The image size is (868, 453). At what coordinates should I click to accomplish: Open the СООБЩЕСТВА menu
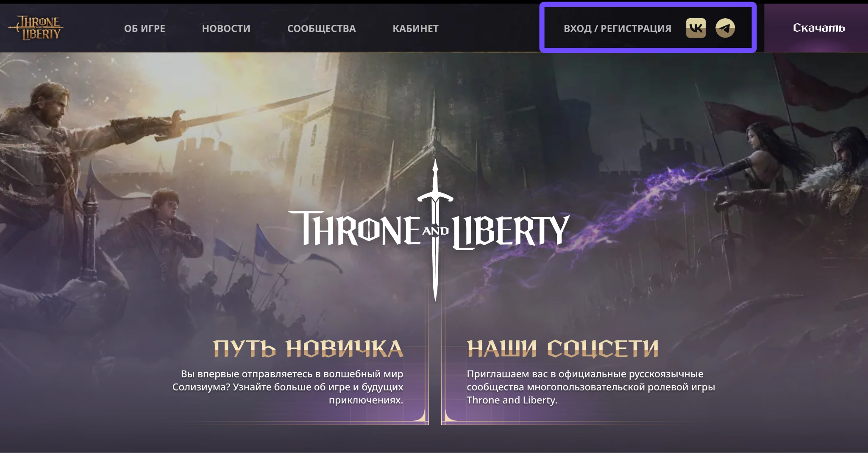(x=322, y=28)
